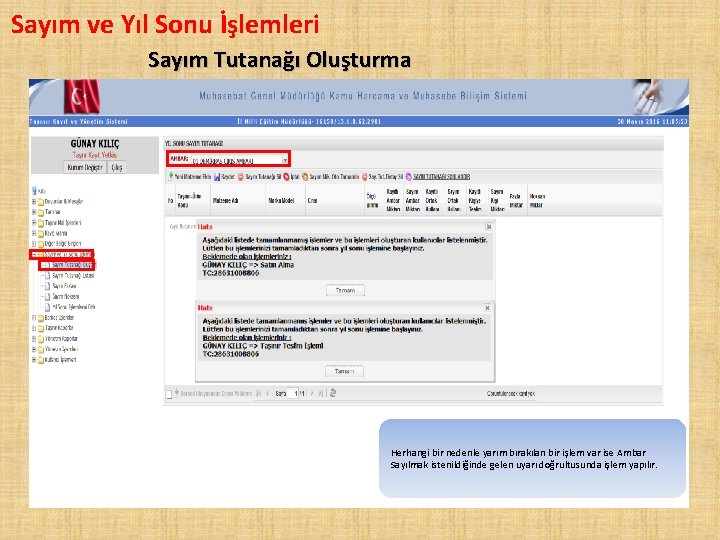Expand the Kayıt Arama tree folder
The width and height of the screenshot is (720, 540).
tap(34, 233)
